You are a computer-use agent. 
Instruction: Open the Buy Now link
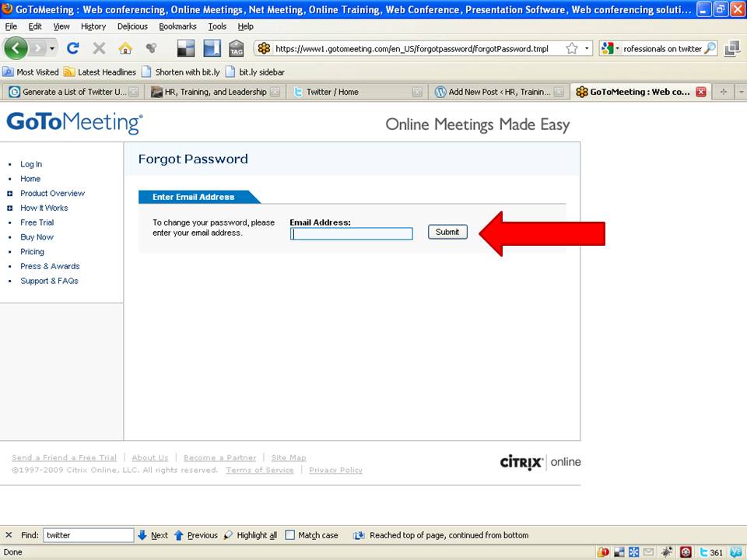tap(37, 237)
